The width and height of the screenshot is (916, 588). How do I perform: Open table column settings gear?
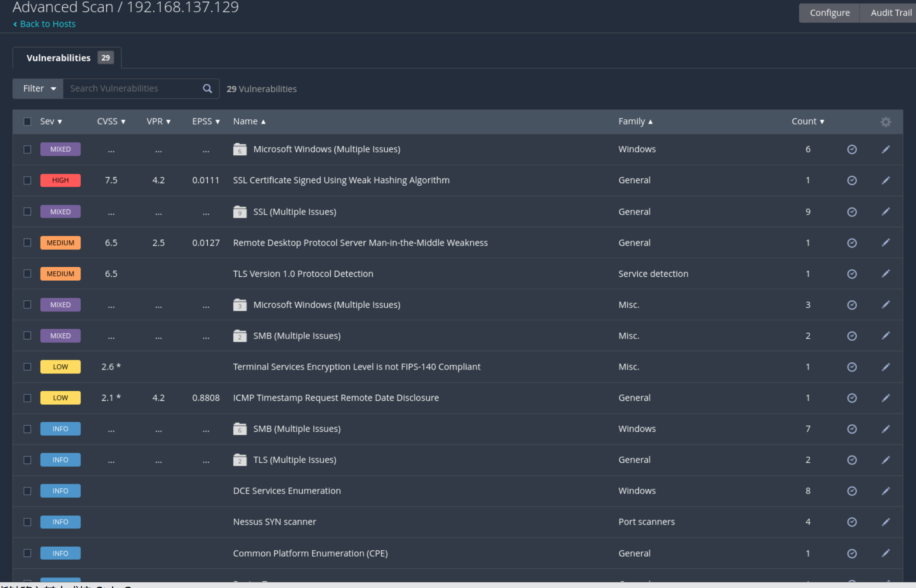(x=886, y=122)
